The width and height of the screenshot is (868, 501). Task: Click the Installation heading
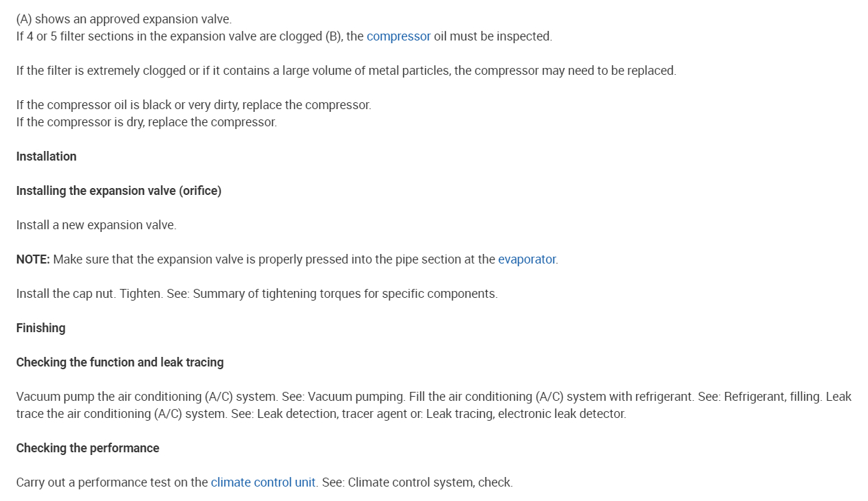point(47,156)
